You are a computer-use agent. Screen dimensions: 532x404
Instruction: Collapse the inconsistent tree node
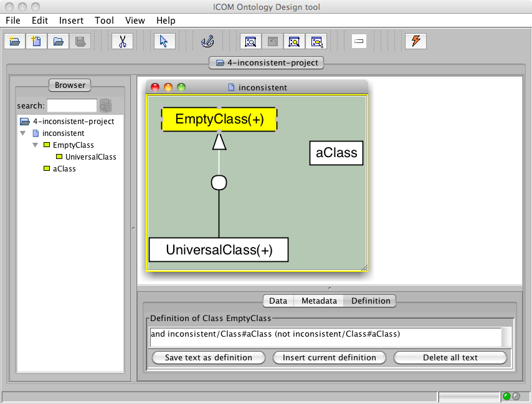point(23,133)
